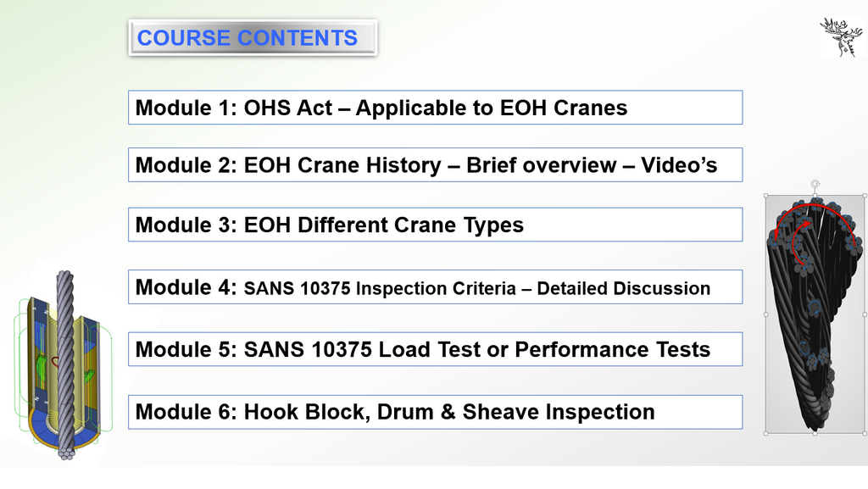Image resolution: width=868 pixels, height=489 pixels.
Task: Click the rotation handle above the wire rope image
Action: coord(815,183)
